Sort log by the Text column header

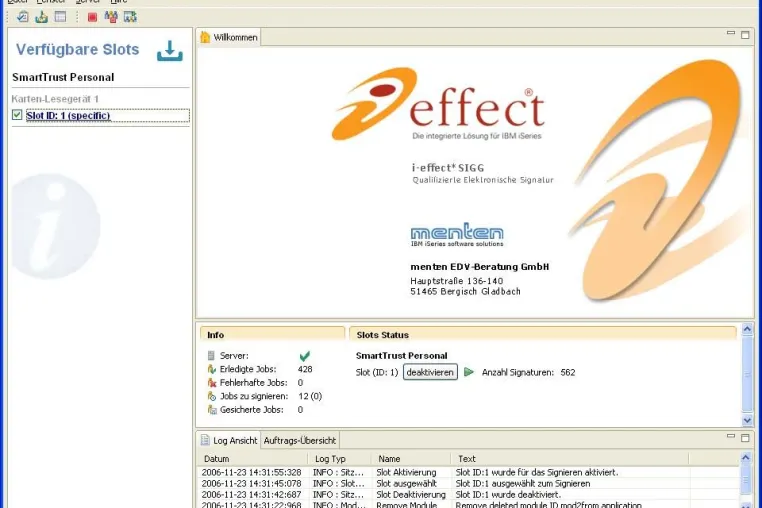click(570, 458)
